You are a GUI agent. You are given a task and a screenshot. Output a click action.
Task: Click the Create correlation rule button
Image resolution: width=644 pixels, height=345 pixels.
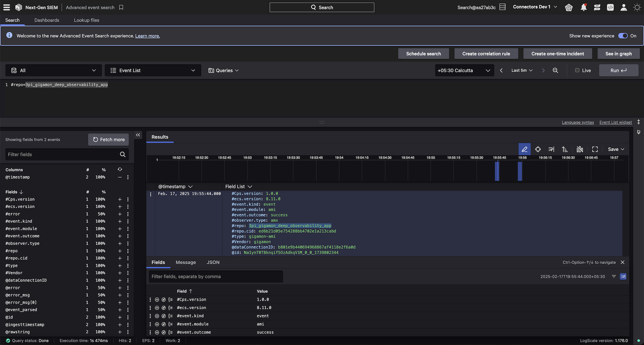(486, 54)
